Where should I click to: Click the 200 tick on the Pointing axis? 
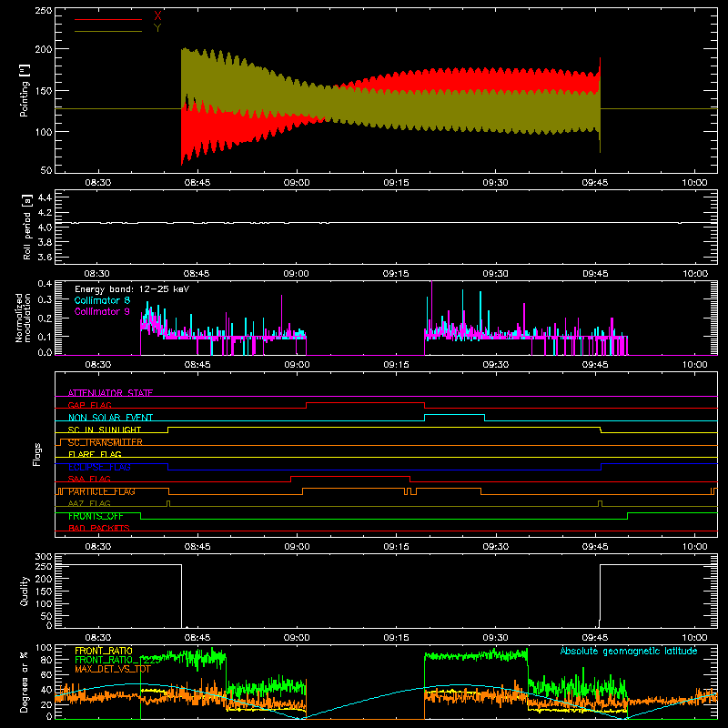(44, 49)
